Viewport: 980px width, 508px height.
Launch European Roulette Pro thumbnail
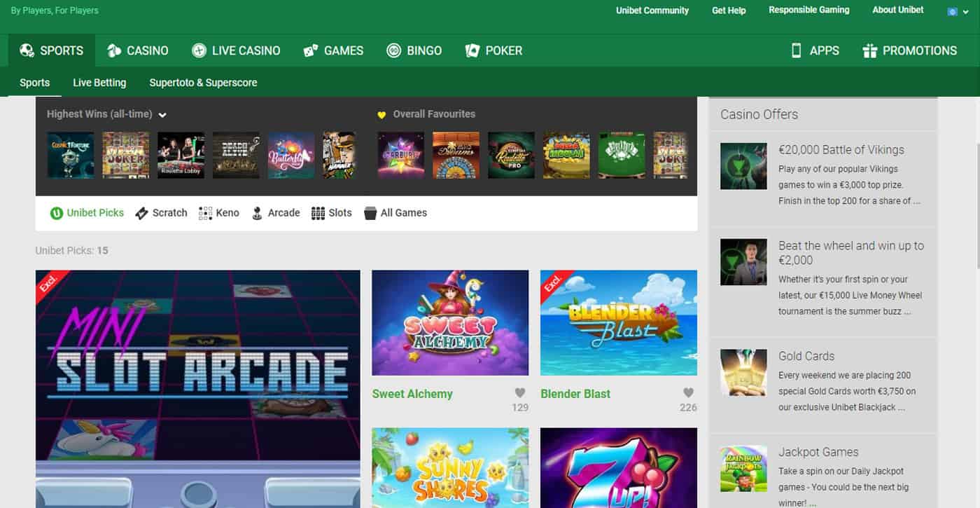coord(511,155)
